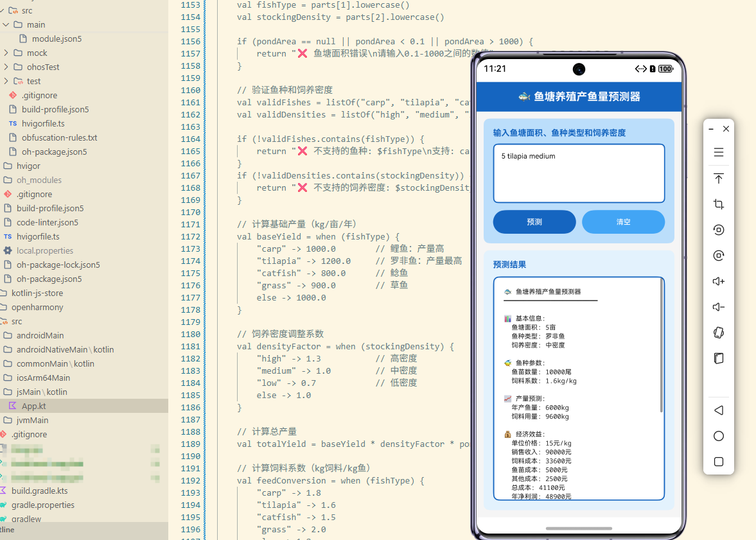Click line number 1171 in gutter
This screenshot has height=540, width=756.
coord(191,224)
